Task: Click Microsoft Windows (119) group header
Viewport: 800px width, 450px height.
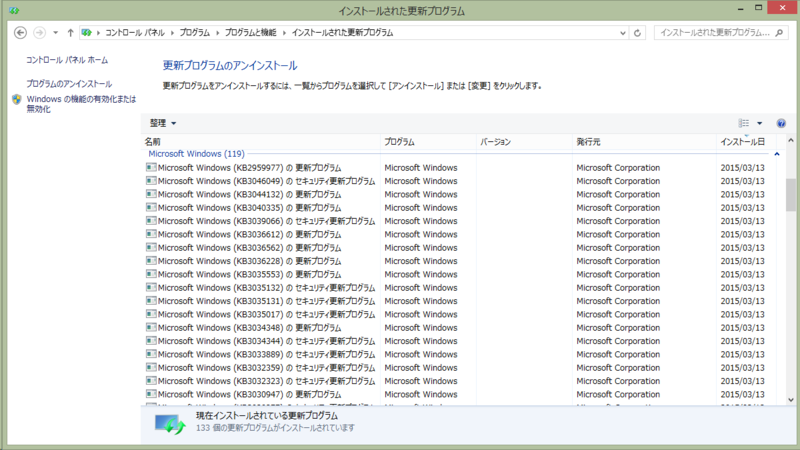Action: [x=196, y=154]
